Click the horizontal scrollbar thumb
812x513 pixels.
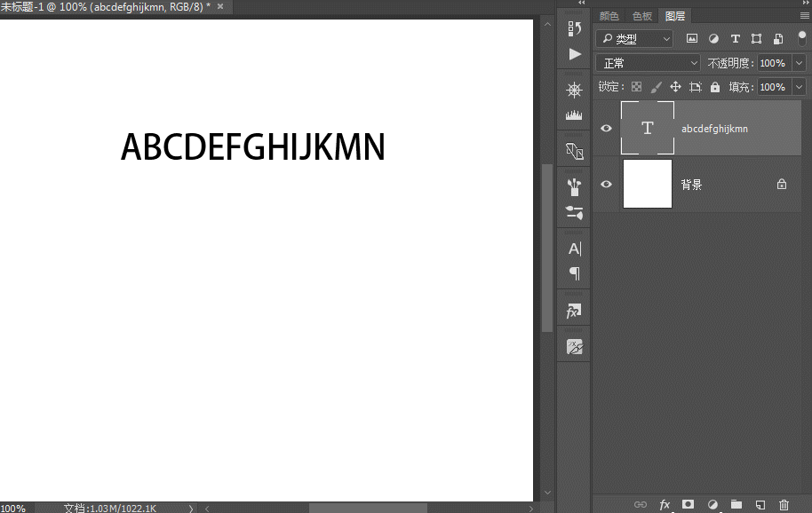click(x=368, y=509)
